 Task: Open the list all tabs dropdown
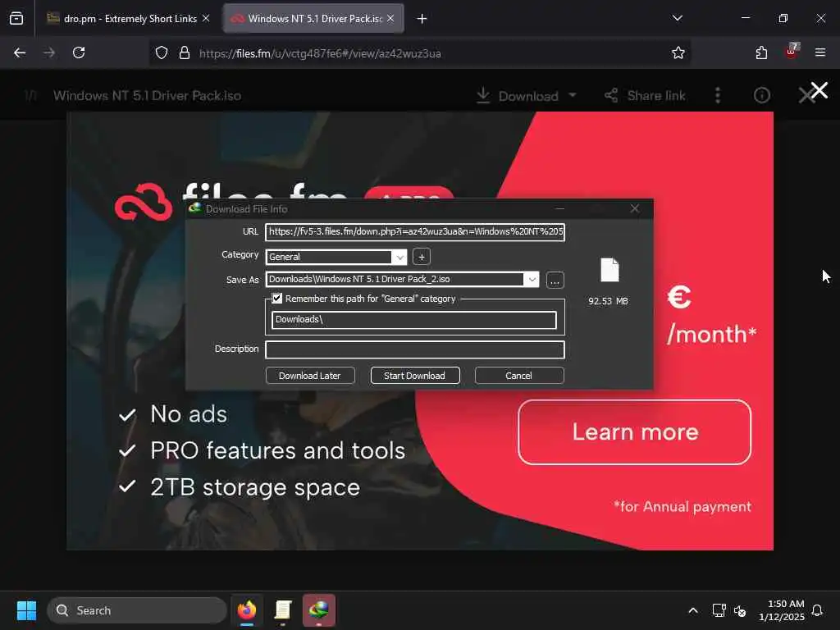677,18
